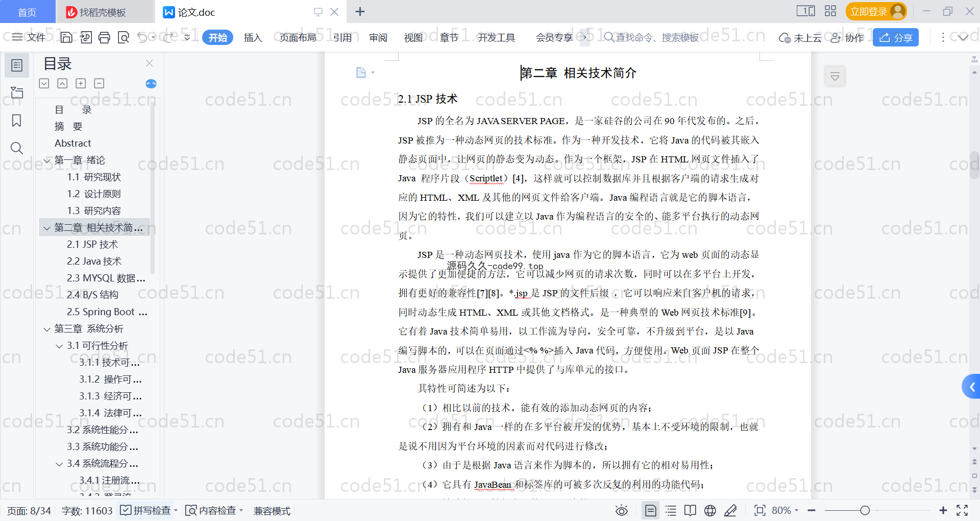The height and width of the screenshot is (521, 980).
Task: Open the outline navigation sidebar icon
Action: (17, 65)
